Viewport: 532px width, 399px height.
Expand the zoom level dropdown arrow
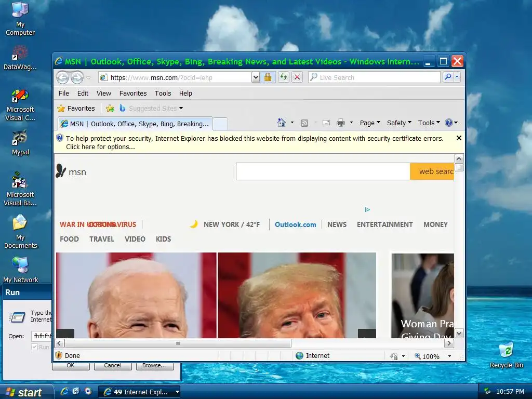point(449,356)
